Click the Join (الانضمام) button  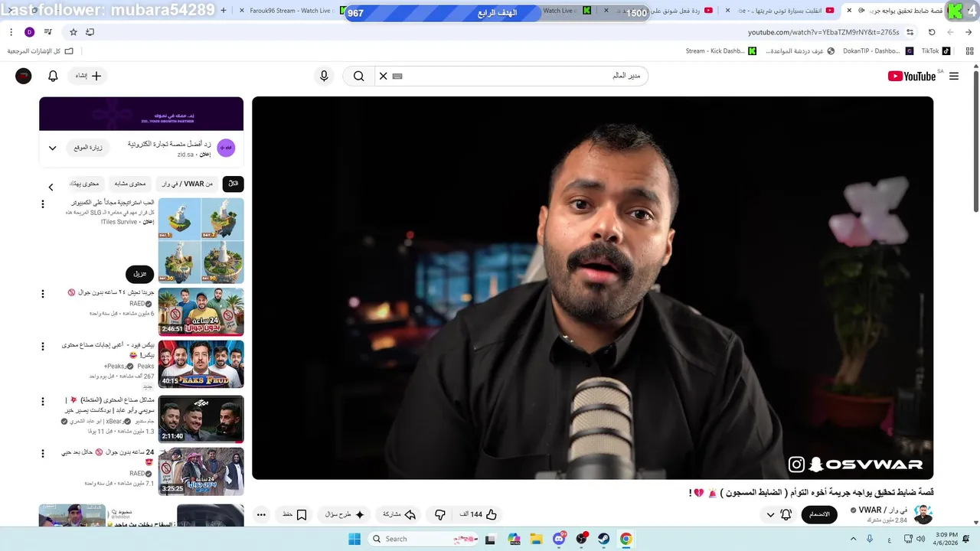coord(819,514)
